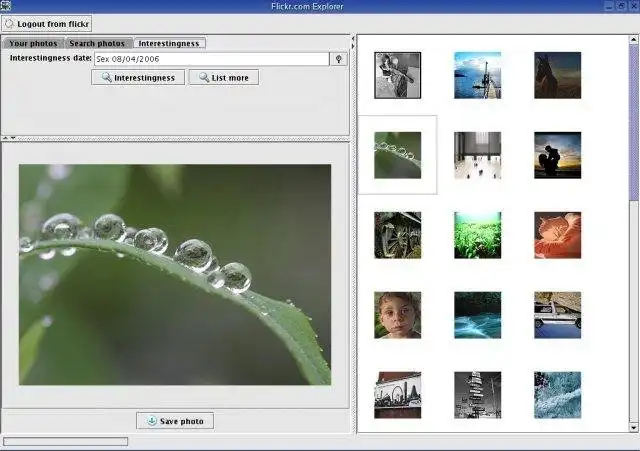Select the water droplets leaf thumbnail
Viewport: 640px width, 451px height.
(x=398, y=155)
